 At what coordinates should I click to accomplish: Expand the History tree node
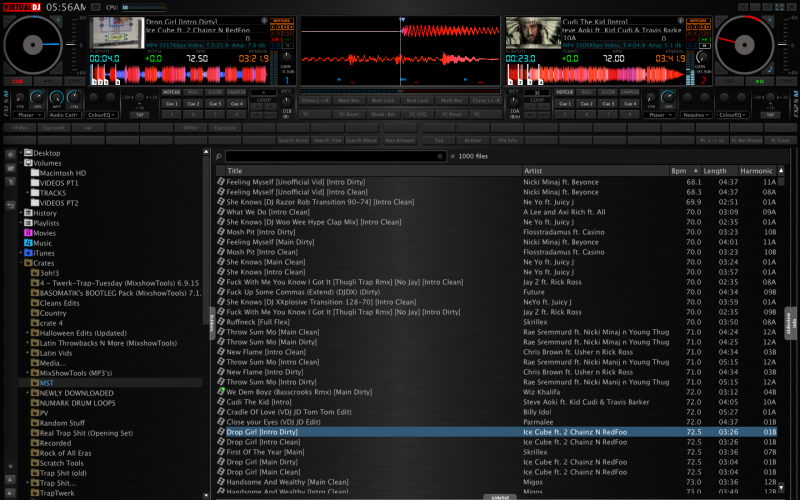pyautogui.click(x=21, y=213)
